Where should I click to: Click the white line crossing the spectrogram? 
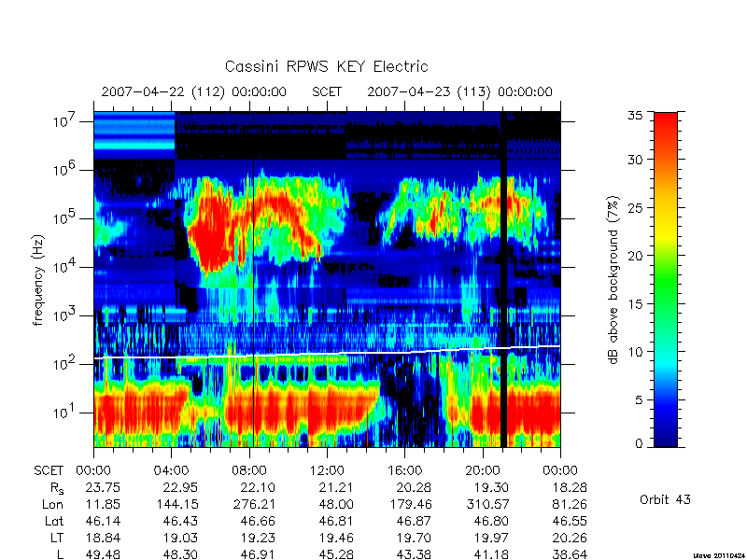[327, 353]
